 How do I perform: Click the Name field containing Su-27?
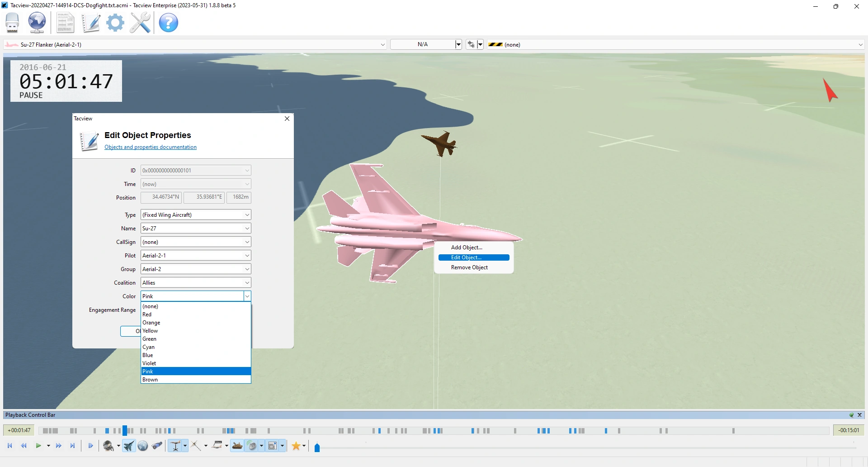click(196, 229)
